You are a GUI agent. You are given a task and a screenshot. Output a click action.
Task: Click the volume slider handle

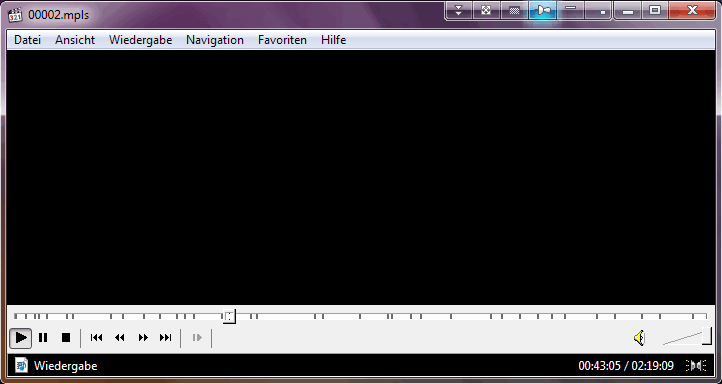(707, 336)
